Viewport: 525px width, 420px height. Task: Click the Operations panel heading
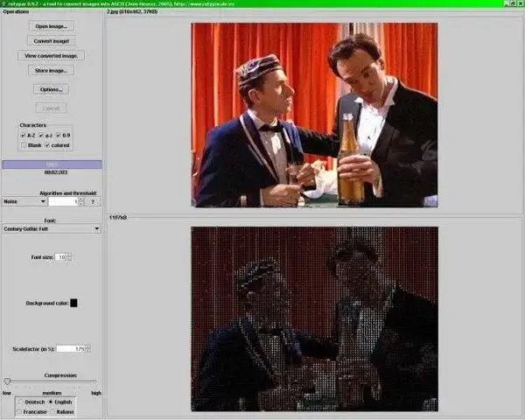[16, 11]
